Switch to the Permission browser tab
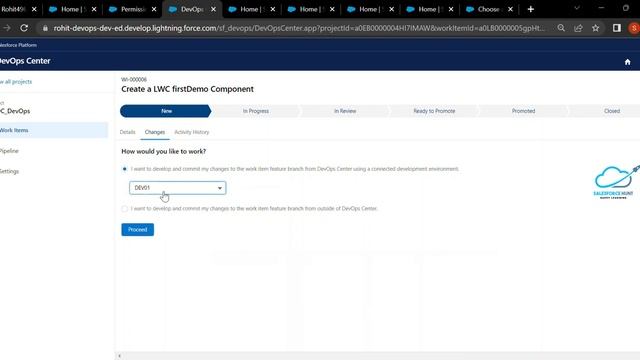This screenshot has height=360, width=640. click(x=133, y=9)
